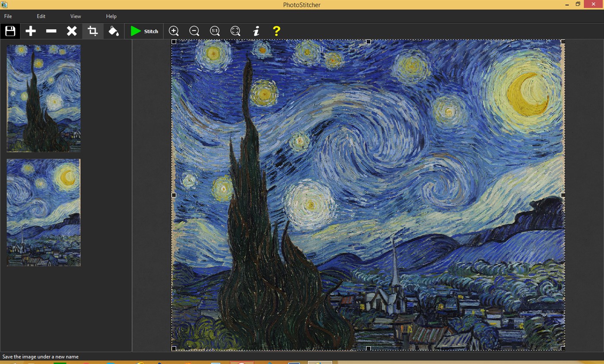Start stitching with the Stitch button
604x364 pixels.
[x=144, y=31]
